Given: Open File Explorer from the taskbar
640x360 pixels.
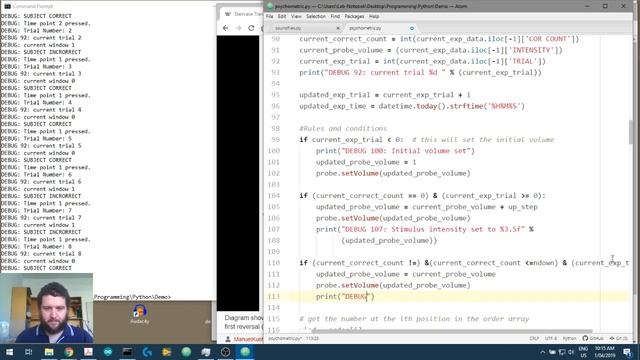Looking at the screenshot, I should tap(49, 352).
